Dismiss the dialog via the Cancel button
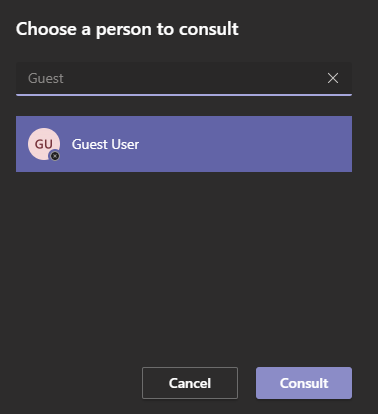 [x=190, y=383]
